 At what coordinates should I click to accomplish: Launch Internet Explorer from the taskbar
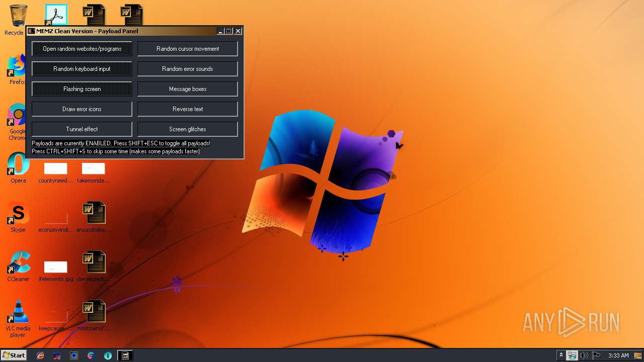click(40, 355)
